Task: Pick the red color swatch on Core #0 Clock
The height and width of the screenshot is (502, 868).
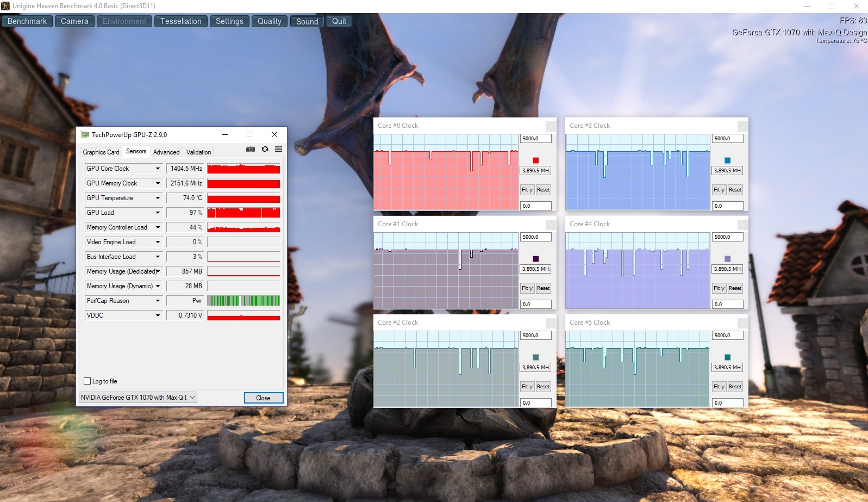Action: (x=536, y=160)
